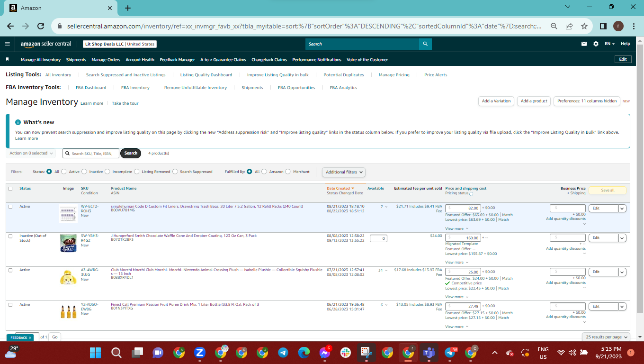The height and width of the screenshot is (364, 644).
Task: Reload the page with the refresh icon
Action: click(x=41, y=26)
